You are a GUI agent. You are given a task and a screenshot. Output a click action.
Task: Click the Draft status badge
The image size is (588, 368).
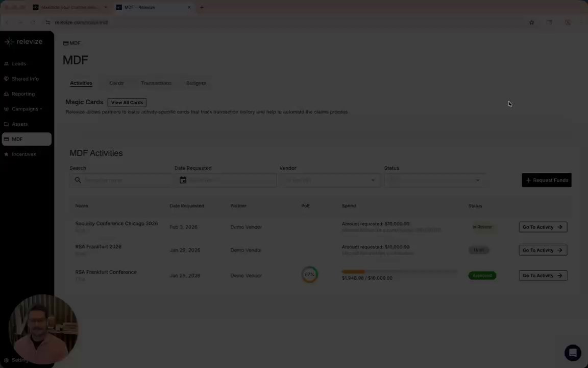479,250
